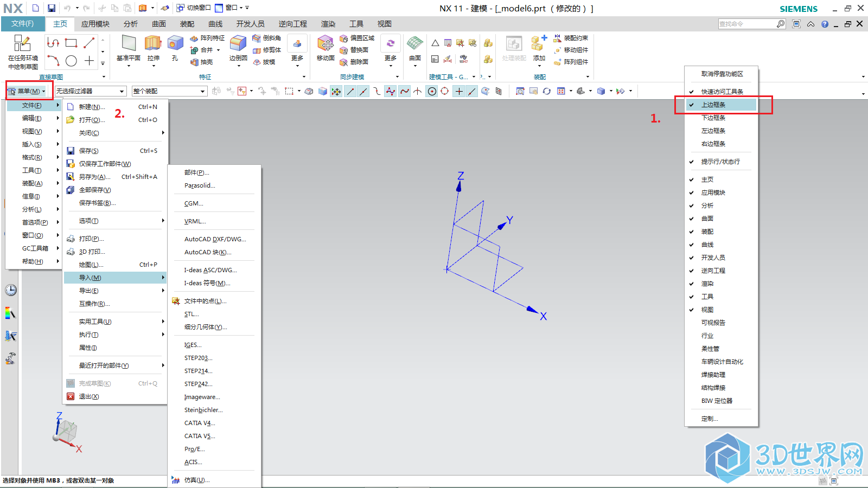Switch to the 装配 ribbon tab
This screenshot has height=488, width=868.
pos(187,24)
